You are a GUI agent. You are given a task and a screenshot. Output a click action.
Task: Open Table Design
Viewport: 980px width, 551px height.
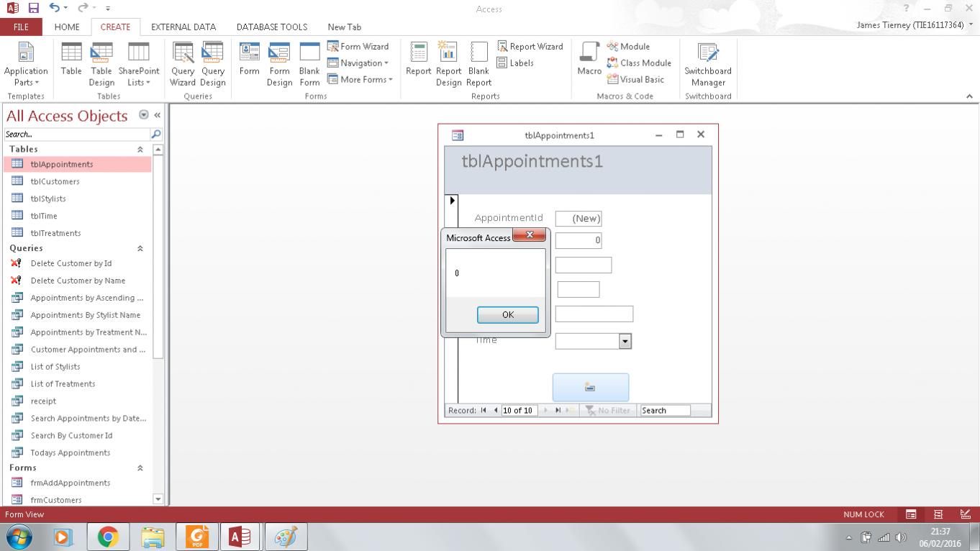101,63
